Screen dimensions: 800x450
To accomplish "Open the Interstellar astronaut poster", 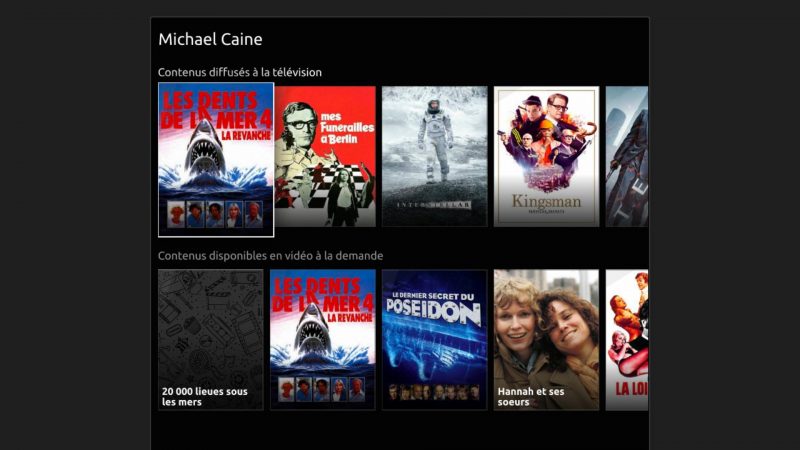I will pyautogui.click(x=435, y=156).
